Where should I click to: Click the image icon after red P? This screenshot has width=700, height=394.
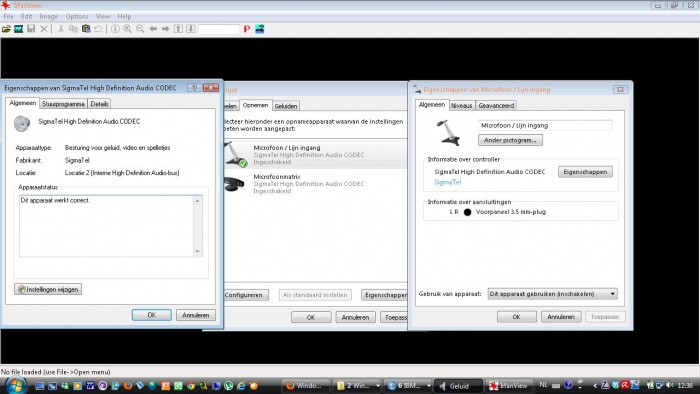click(260, 29)
